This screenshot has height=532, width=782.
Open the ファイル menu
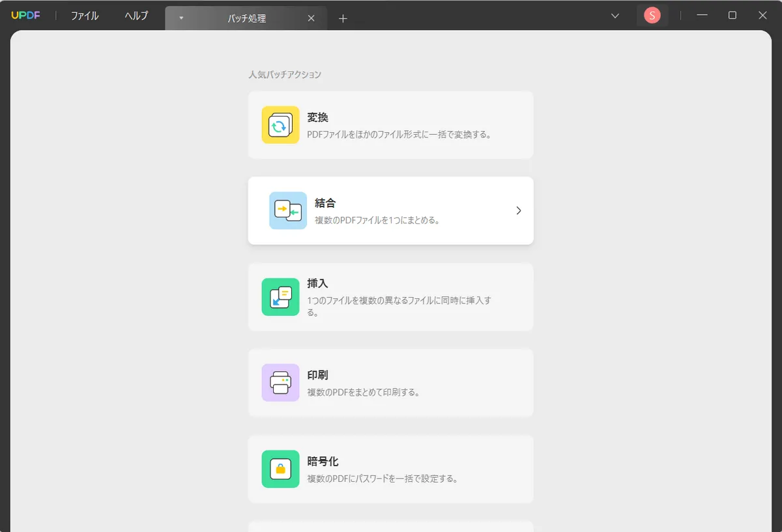[x=85, y=16]
